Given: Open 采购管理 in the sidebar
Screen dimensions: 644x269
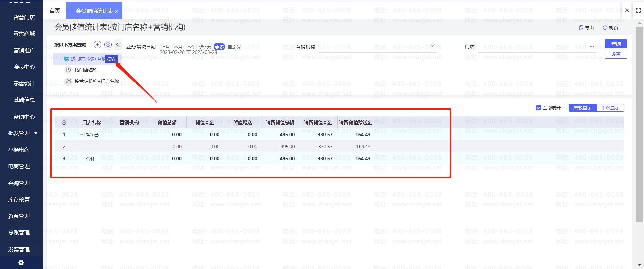Looking at the screenshot, I should [19, 183].
